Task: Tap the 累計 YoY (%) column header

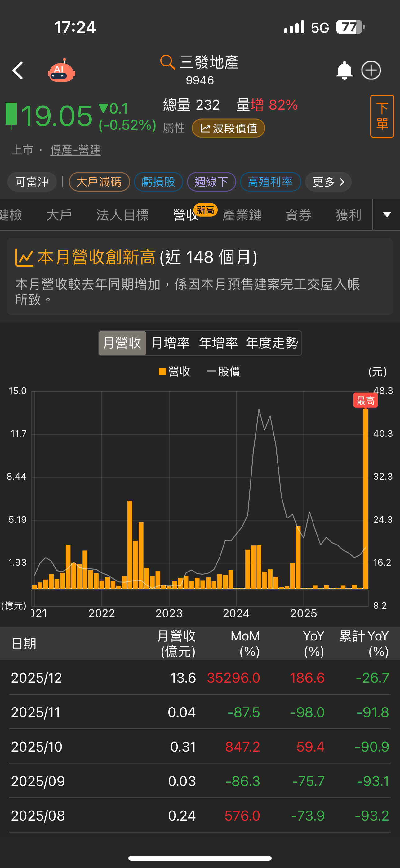Action: pyautogui.click(x=364, y=644)
